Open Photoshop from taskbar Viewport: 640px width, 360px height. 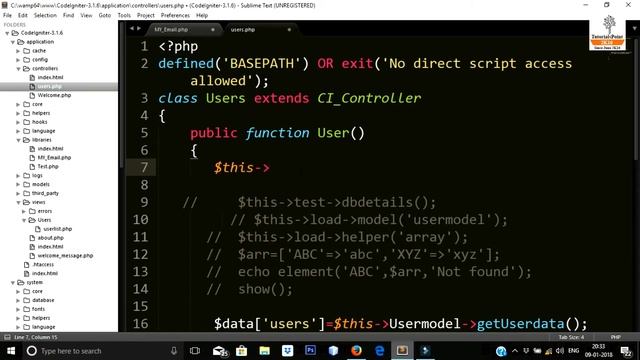click(310, 350)
